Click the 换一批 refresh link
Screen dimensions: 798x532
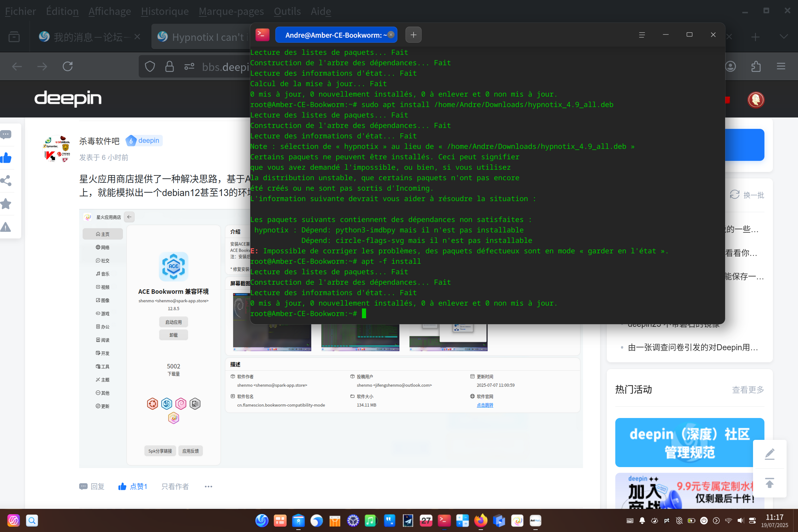[747, 195]
